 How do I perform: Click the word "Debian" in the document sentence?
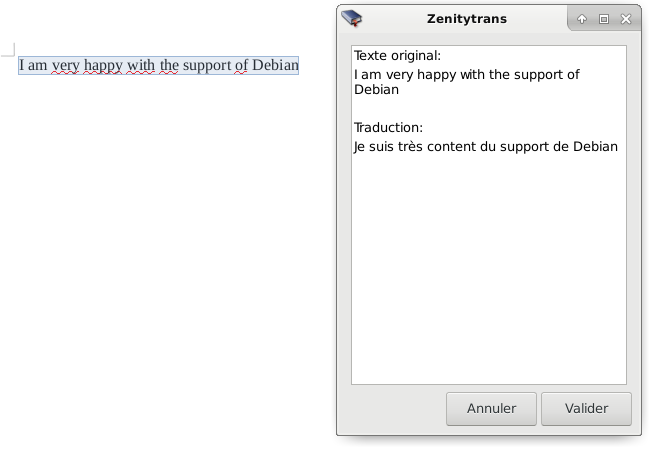[x=275, y=65]
